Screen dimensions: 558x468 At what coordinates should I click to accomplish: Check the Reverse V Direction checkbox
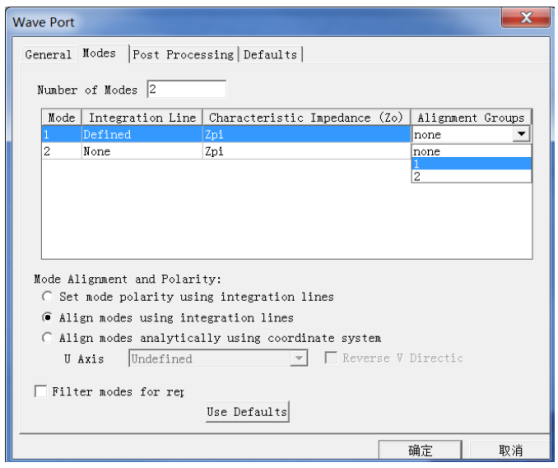pos(331,358)
